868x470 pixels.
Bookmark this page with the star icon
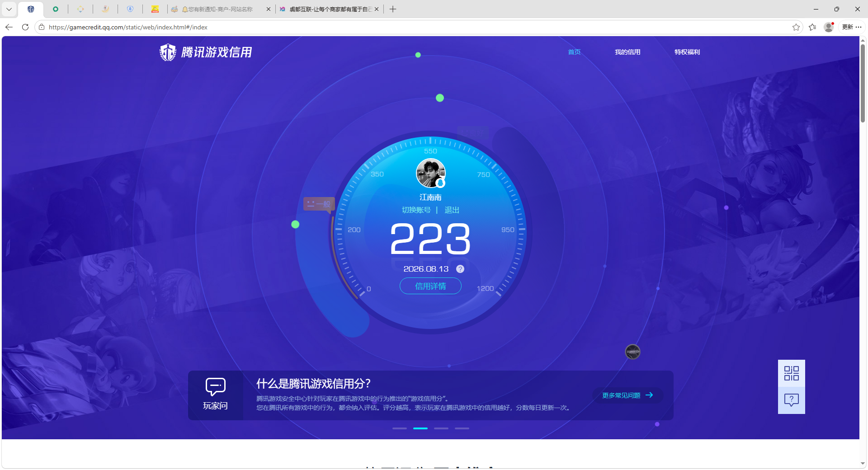796,27
